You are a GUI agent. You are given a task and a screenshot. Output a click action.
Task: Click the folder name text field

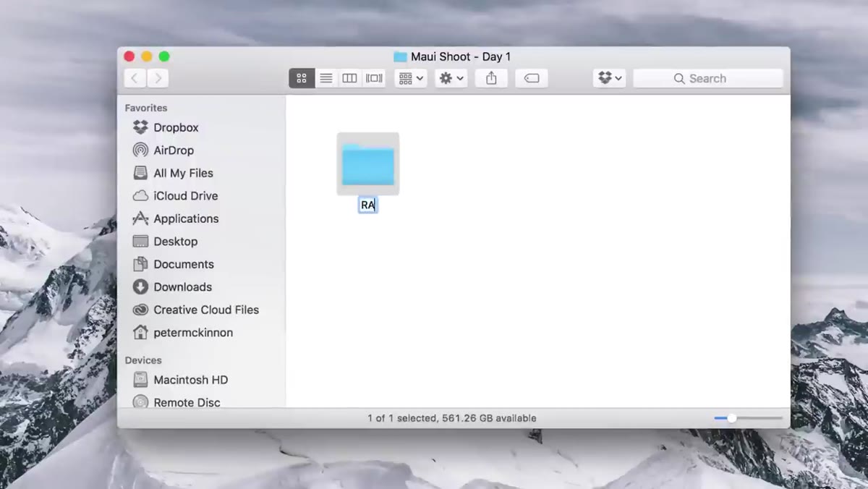point(368,205)
